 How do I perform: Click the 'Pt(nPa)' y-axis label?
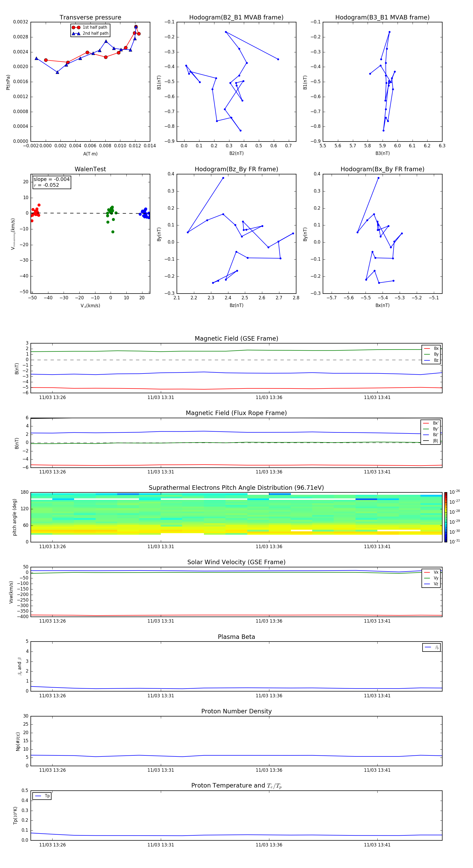[8, 82]
